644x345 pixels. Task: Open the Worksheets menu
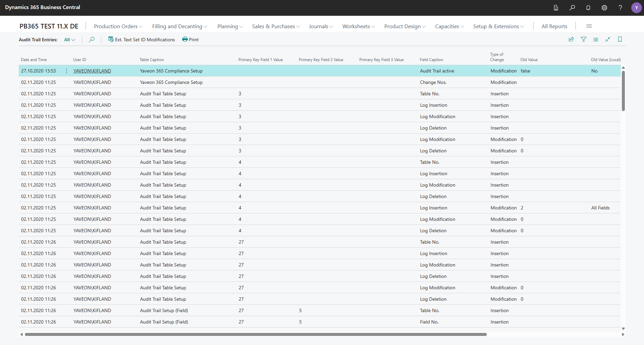coord(358,26)
